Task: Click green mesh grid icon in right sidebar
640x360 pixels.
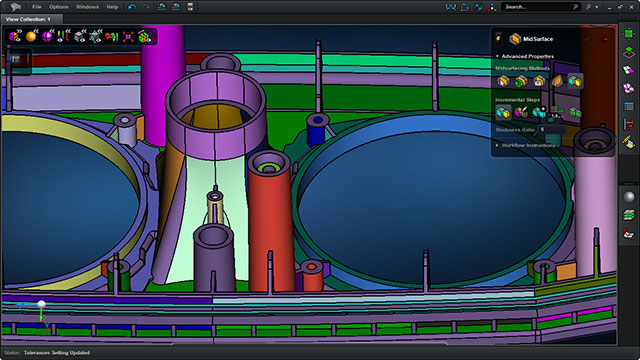Action: click(x=629, y=33)
